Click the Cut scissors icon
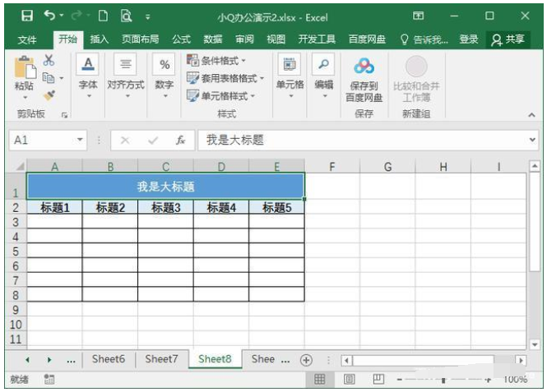547x392 pixels. [x=49, y=60]
